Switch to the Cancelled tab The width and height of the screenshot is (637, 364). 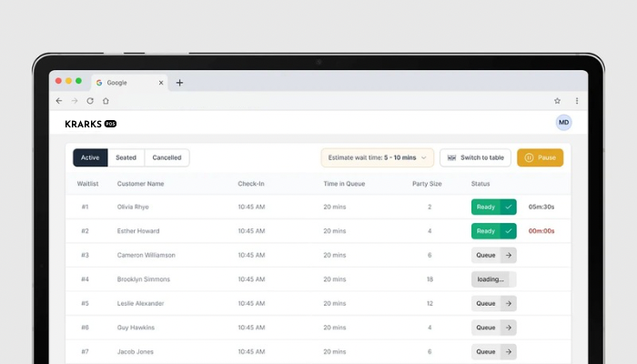[167, 157]
